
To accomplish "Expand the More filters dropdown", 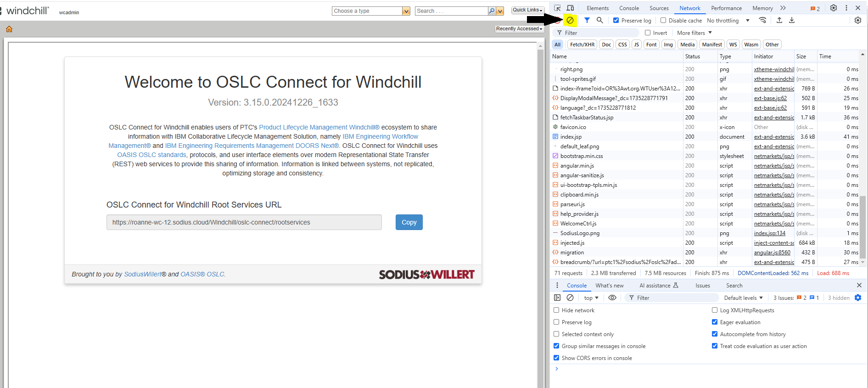I will [x=694, y=33].
